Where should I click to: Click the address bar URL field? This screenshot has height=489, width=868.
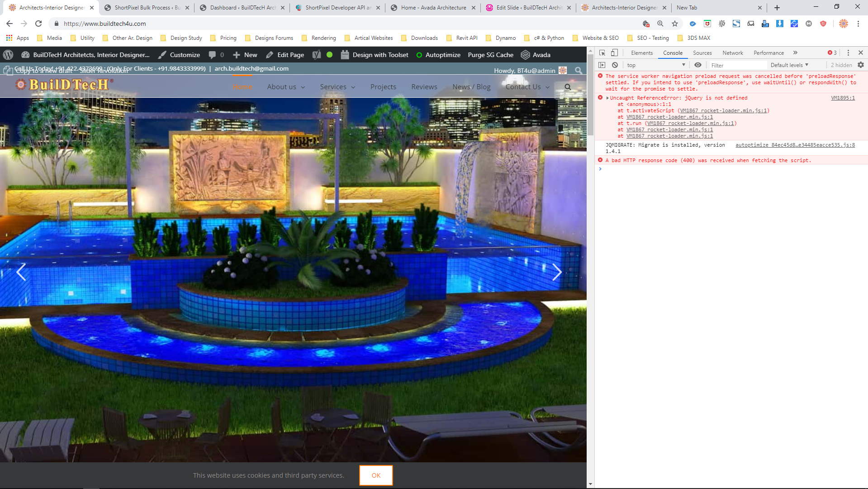344,24
